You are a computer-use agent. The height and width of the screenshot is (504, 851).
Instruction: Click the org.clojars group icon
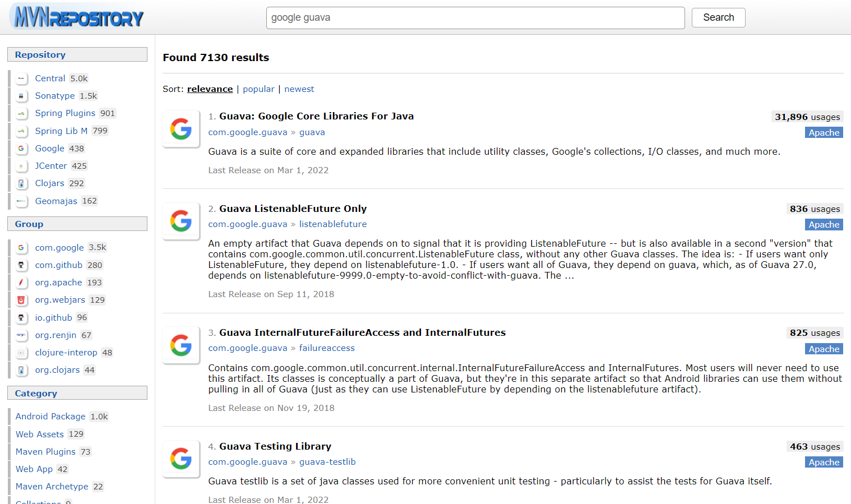[21, 370]
